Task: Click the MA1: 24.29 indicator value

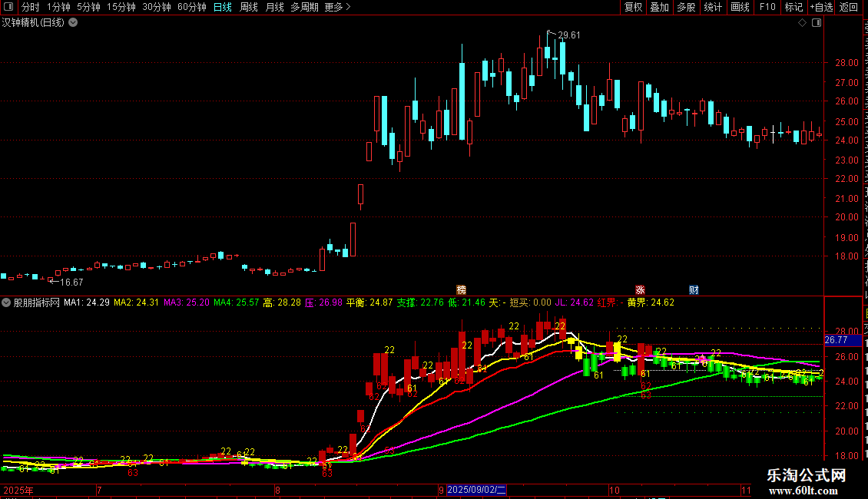Action: click(x=86, y=302)
